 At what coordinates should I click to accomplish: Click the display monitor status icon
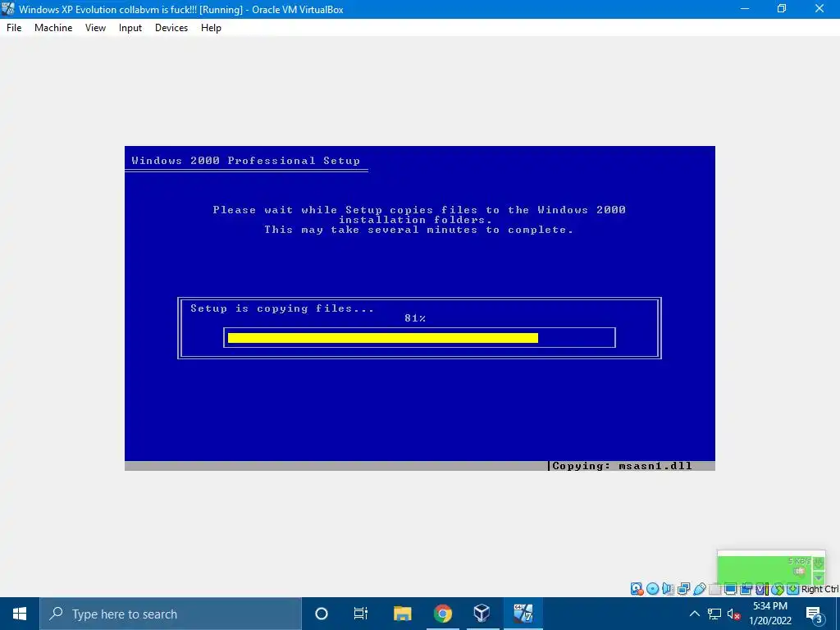[x=730, y=589]
